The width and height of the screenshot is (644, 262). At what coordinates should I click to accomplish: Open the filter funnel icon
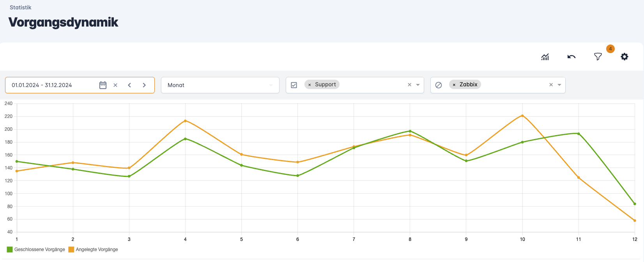[x=598, y=57]
